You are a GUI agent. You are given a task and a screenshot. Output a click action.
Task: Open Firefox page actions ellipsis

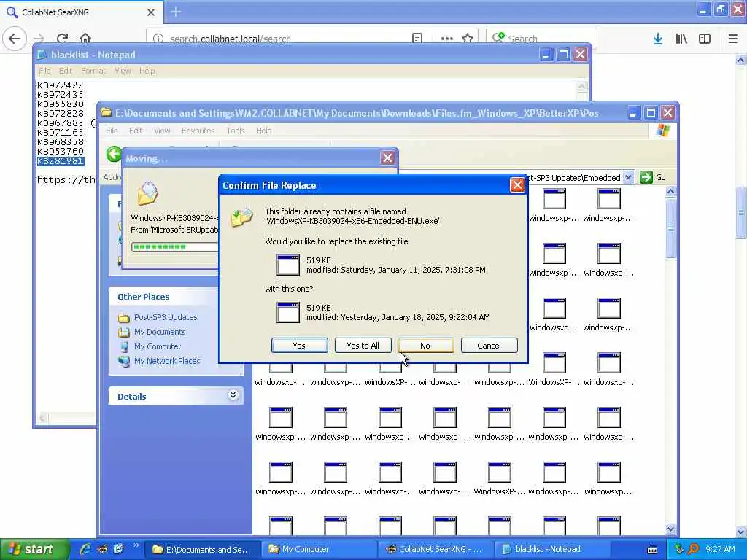pyautogui.click(x=447, y=39)
